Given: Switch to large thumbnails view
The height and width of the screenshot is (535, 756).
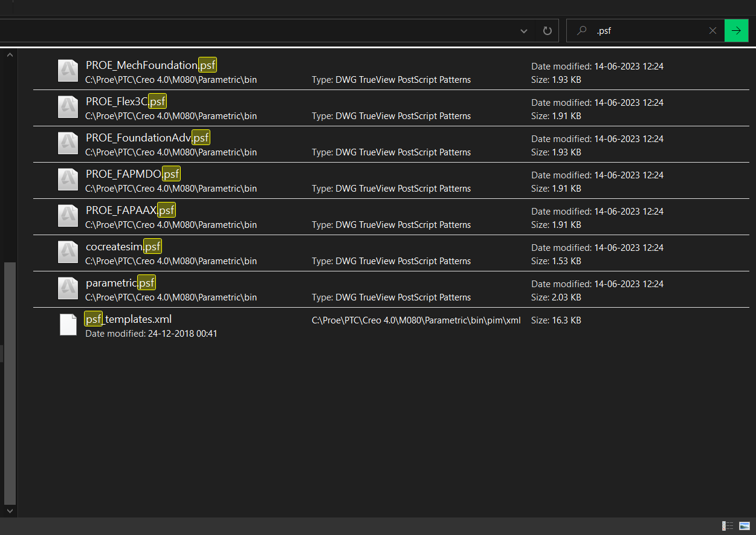Looking at the screenshot, I should click(x=745, y=526).
